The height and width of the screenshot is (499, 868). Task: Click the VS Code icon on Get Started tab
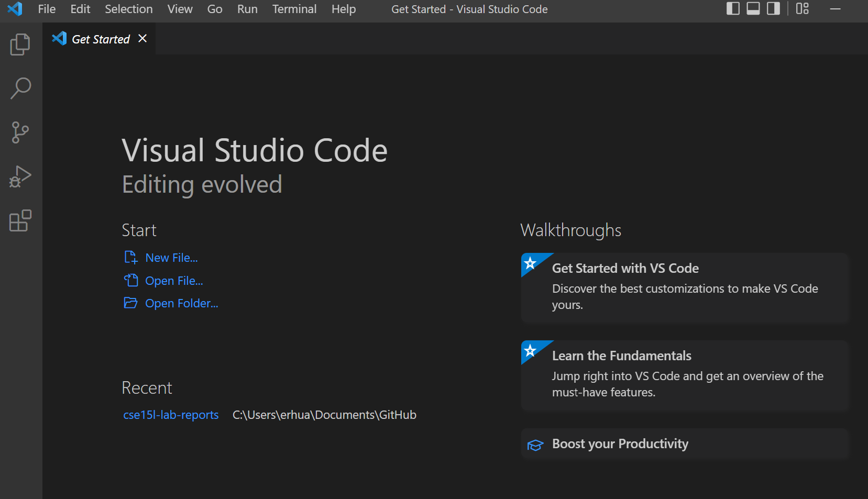[59, 38]
